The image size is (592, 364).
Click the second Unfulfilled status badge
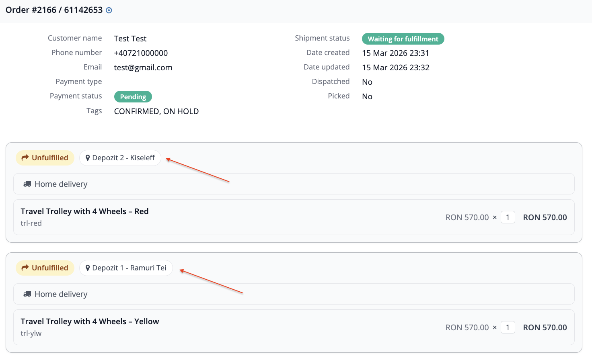click(x=45, y=268)
